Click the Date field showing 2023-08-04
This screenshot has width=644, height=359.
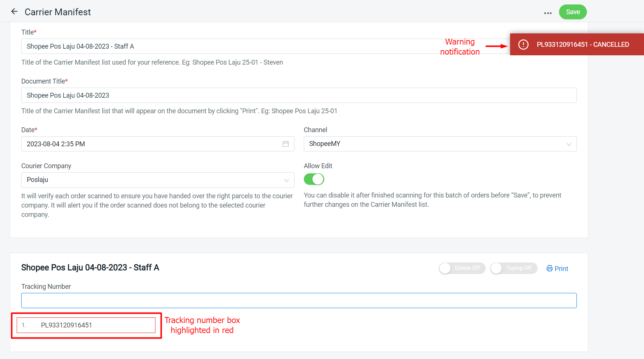(x=152, y=144)
